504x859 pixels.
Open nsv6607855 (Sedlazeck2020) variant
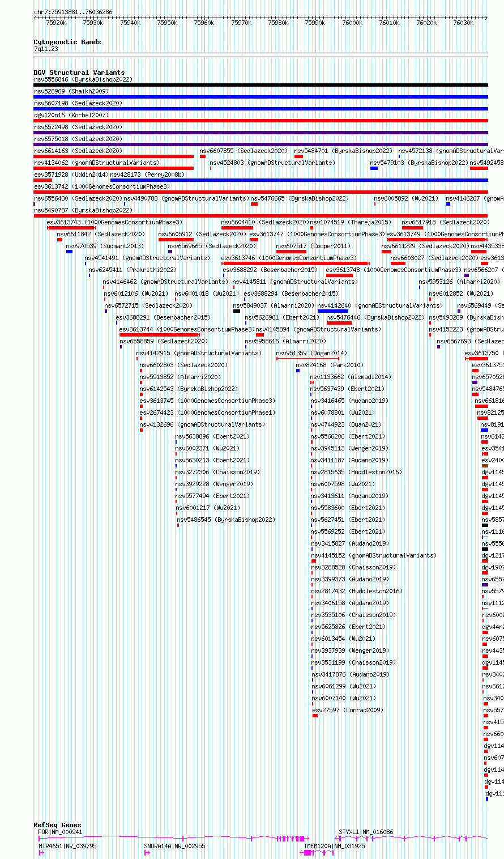coord(244,151)
